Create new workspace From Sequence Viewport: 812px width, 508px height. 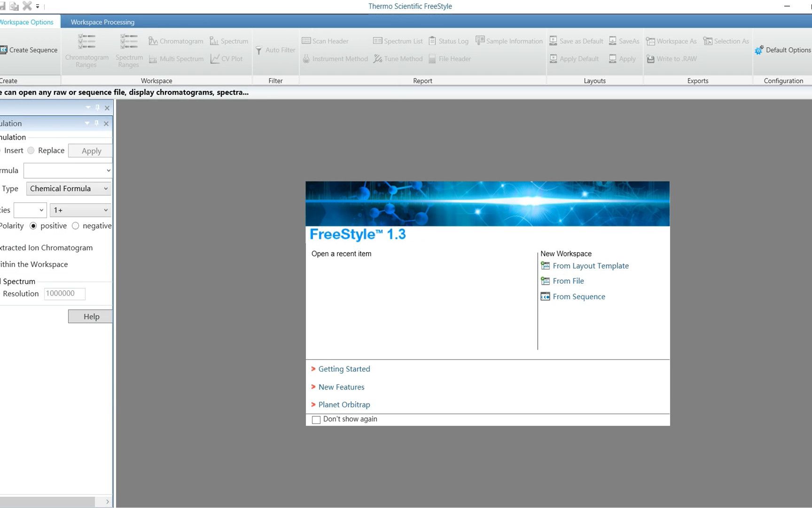(x=573, y=296)
